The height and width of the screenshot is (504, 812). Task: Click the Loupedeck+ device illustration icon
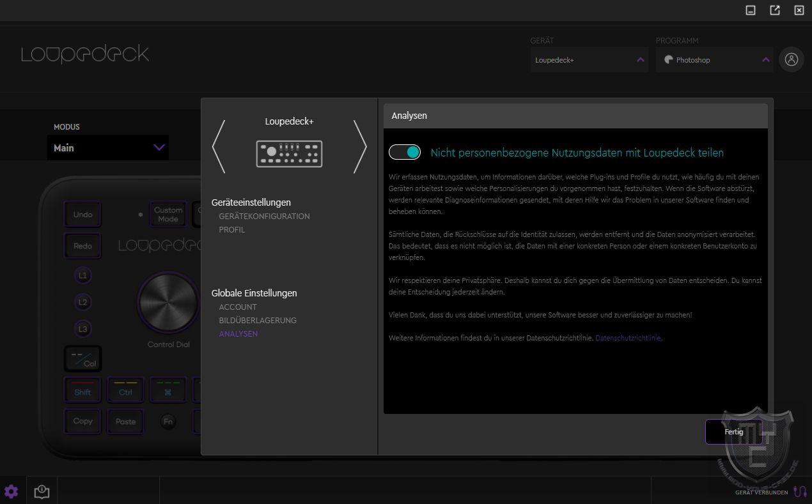(x=289, y=154)
